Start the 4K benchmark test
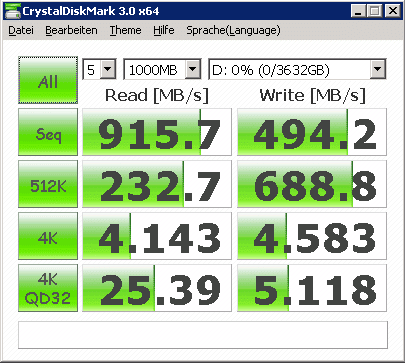Screen dimensions: 405x364 (x=48, y=236)
